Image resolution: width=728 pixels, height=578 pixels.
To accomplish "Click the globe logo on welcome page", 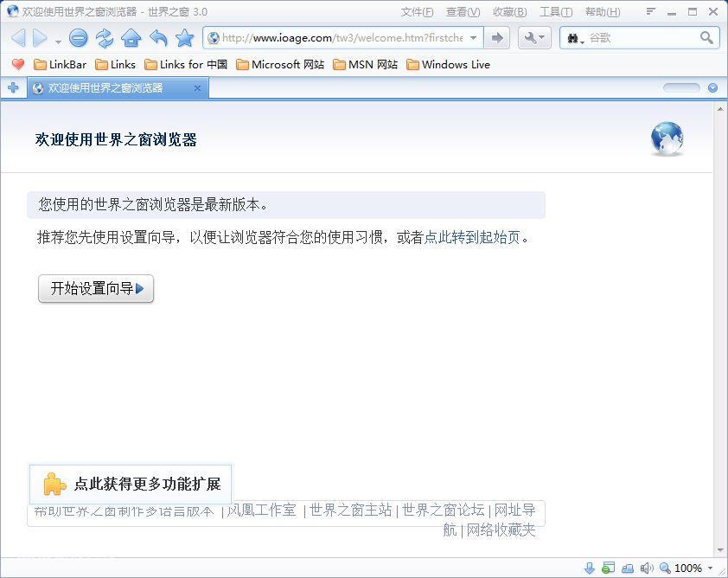I will pyautogui.click(x=667, y=138).
